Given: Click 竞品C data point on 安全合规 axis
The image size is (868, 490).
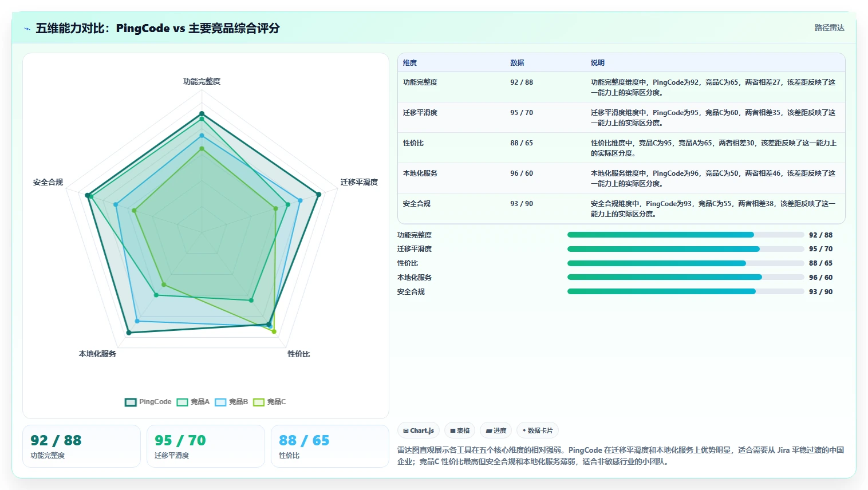Looking at the screenshot, I should (x=135, y=211).
